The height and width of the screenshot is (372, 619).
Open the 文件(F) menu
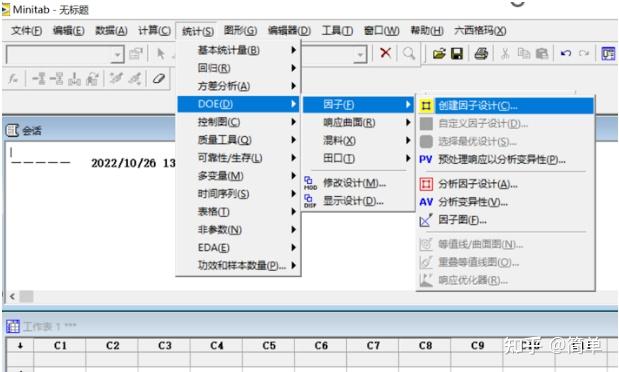point(26,30)
